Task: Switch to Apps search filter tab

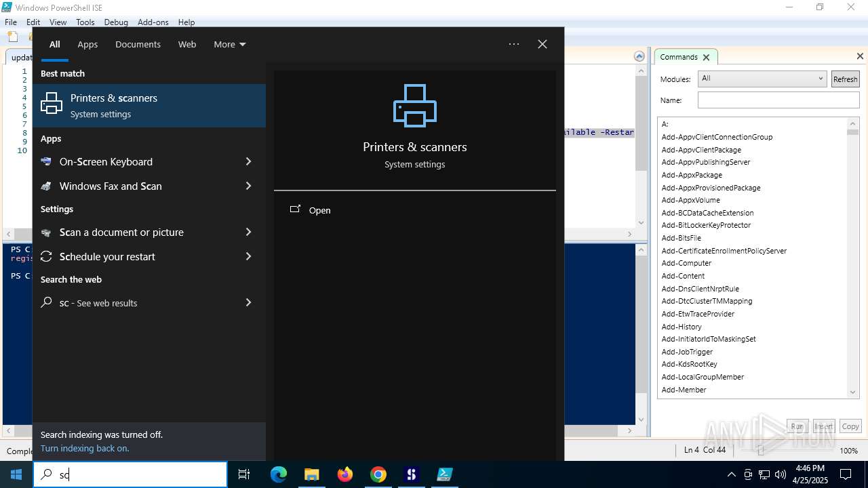Action: (x=87, y=44)
